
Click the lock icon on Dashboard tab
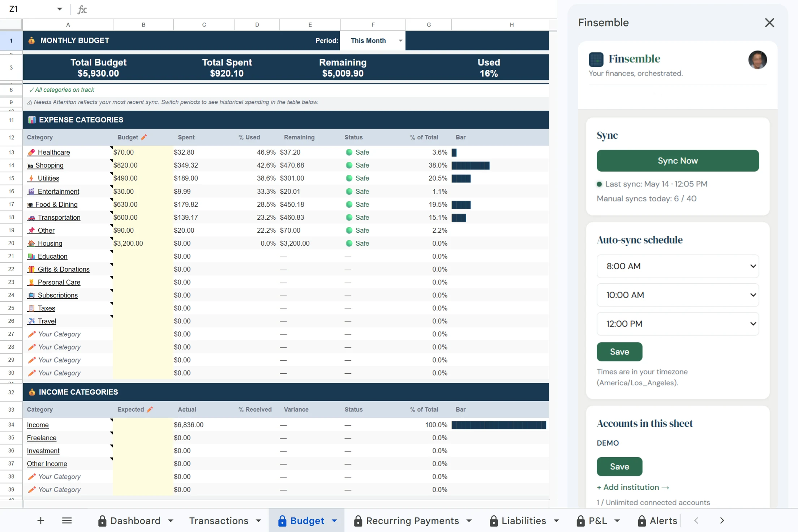point(102,521)
